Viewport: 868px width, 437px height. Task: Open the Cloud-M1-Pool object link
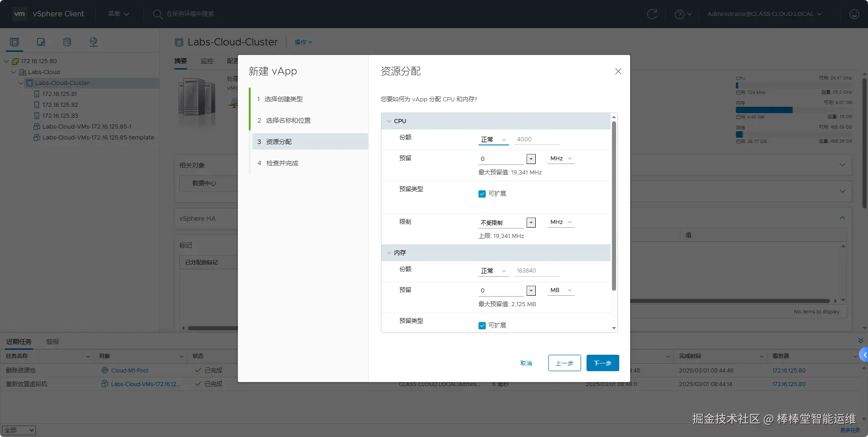coord(130,371)
